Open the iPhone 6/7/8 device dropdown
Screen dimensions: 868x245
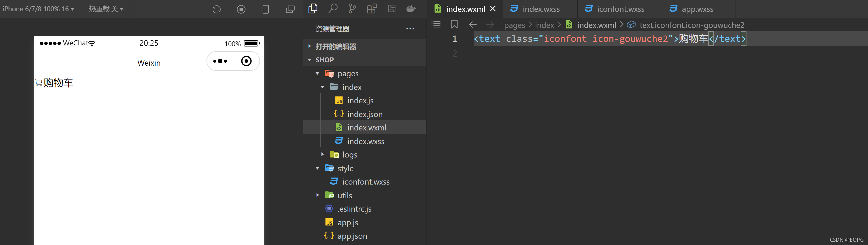(x=38, y=9)
